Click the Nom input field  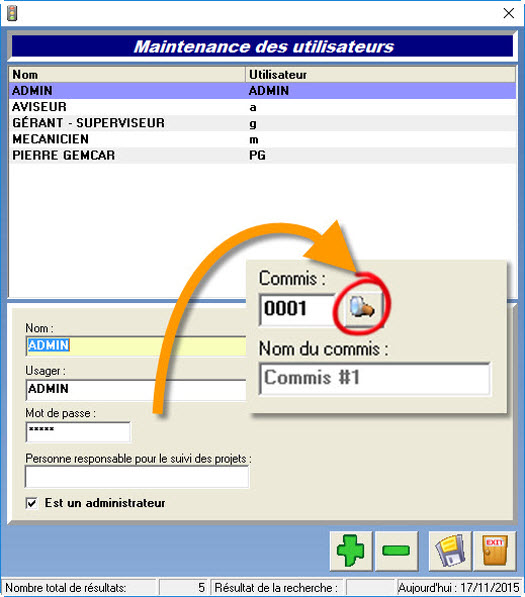point(136,346)
